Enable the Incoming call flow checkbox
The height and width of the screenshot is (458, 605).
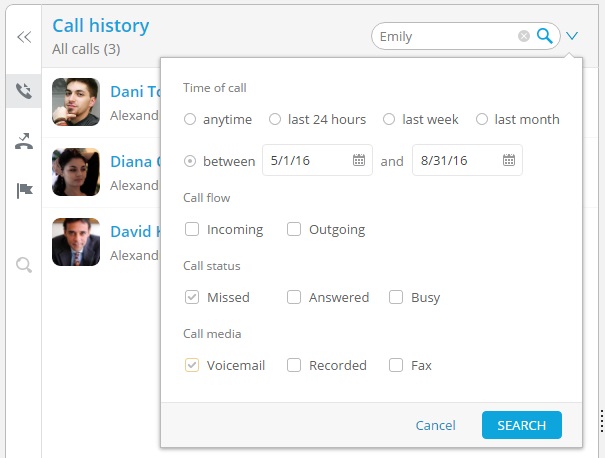[x=192, y=230]
